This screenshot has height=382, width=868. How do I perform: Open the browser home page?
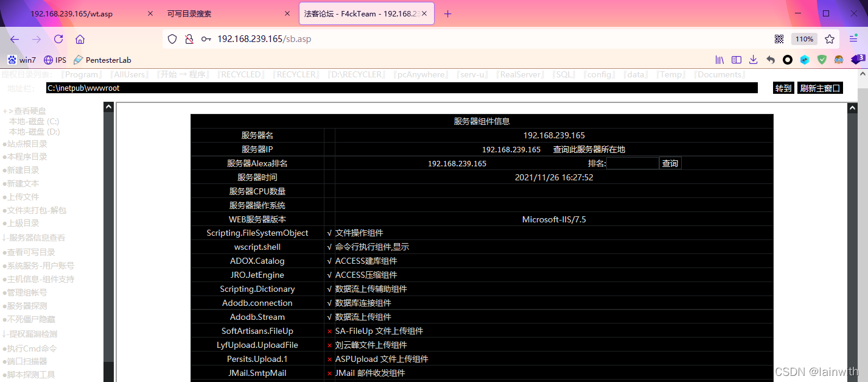80,39
